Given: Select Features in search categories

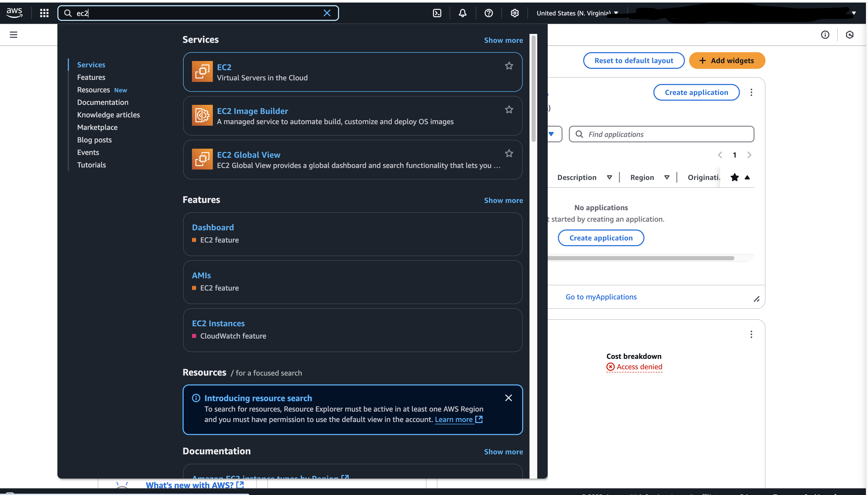Looking at the screenshot, I should [x=91, y=77].
